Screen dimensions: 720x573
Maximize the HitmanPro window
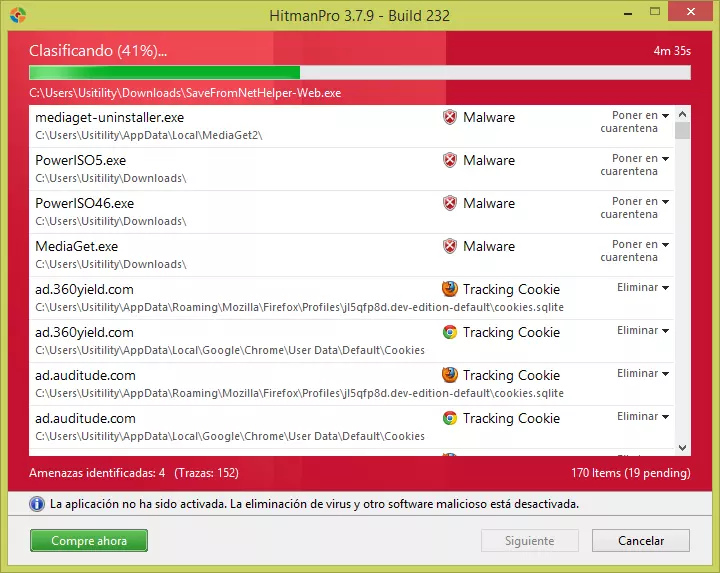coord(655,11)
